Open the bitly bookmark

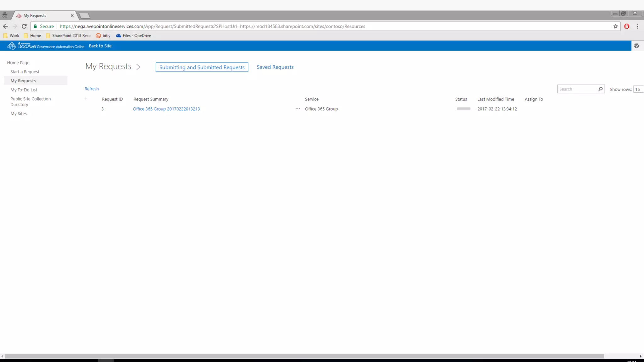pyautogui.click(x=103, y=36)
